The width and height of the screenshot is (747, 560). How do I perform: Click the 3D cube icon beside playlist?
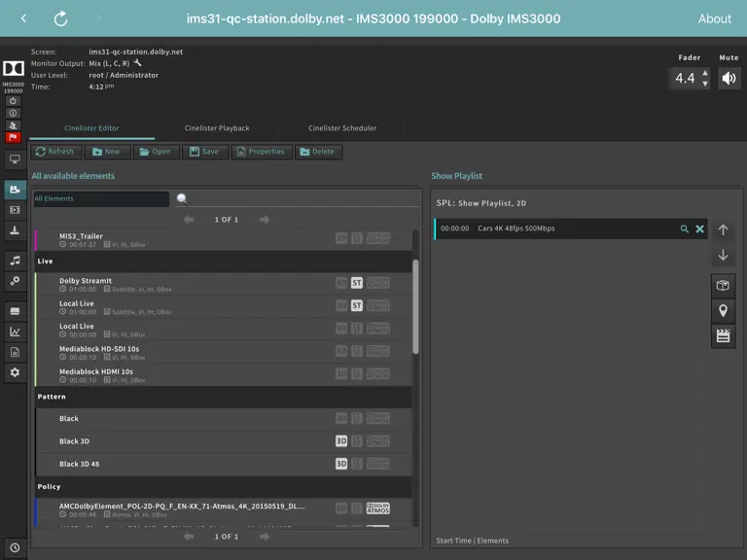pos(723,285)
